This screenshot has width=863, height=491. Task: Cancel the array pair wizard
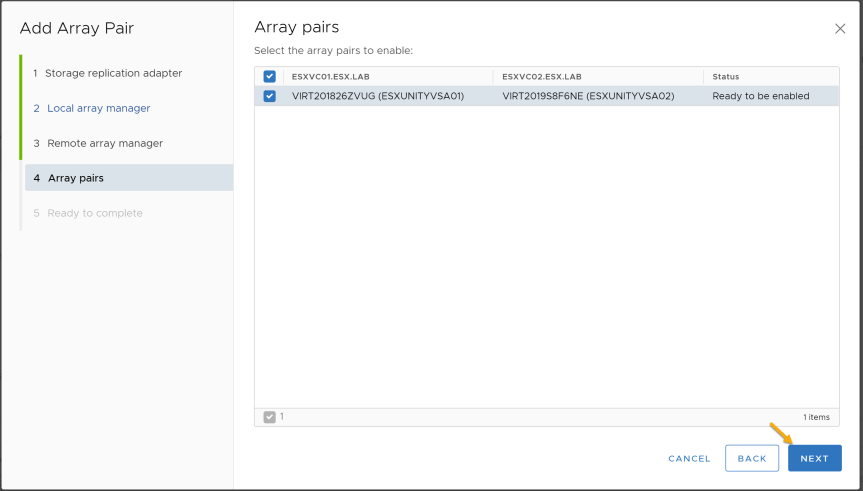pos(689,459)
